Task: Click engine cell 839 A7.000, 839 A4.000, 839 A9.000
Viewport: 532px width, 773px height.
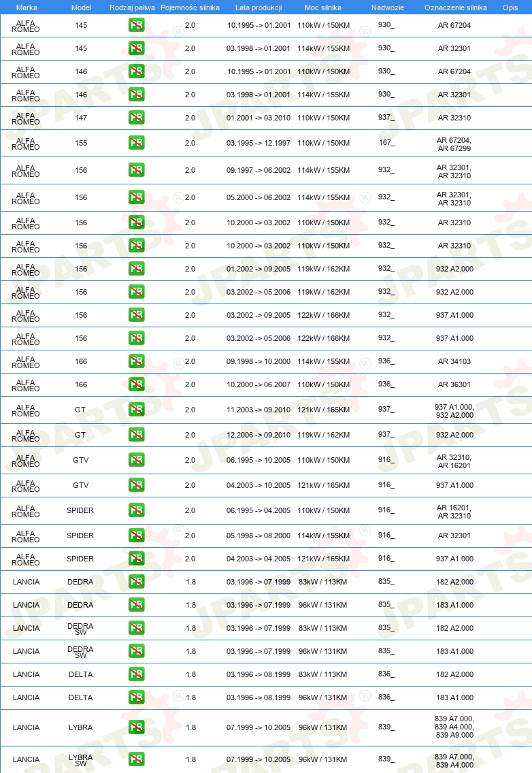Action: point(454,727)
